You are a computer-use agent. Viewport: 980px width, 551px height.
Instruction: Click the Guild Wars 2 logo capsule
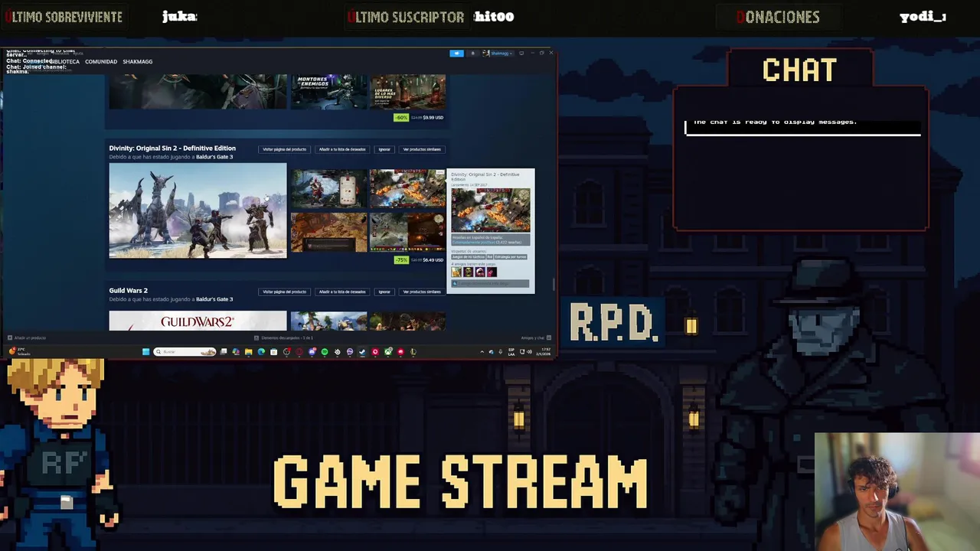point(198,321)
